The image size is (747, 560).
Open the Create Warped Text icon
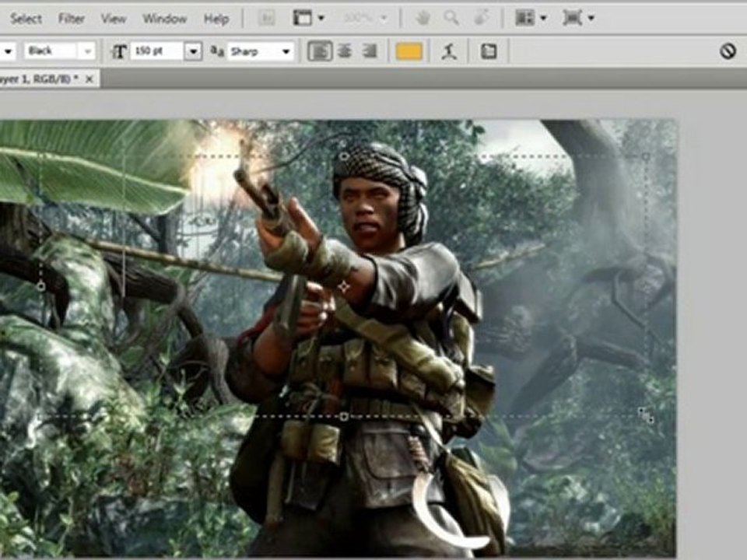click(x=449, y=51)
